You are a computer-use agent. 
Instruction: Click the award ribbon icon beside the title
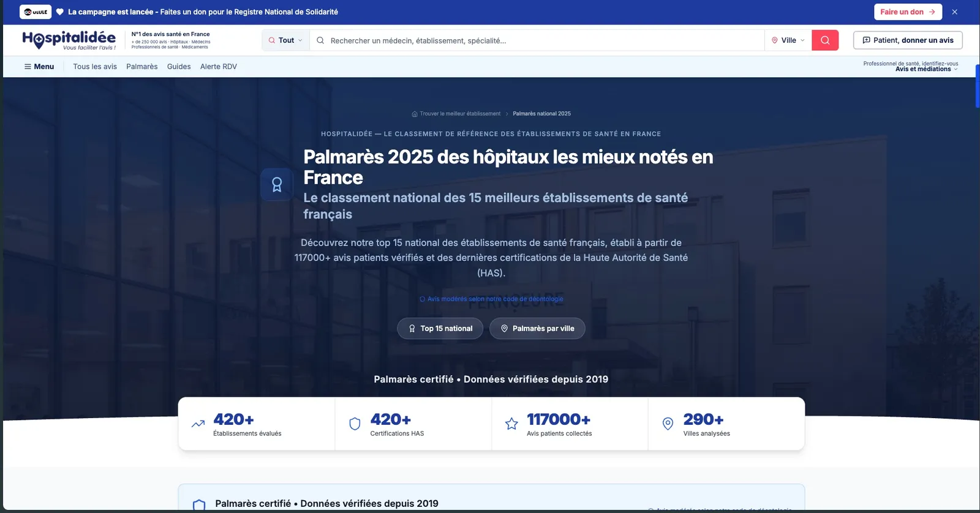point(277,185)
